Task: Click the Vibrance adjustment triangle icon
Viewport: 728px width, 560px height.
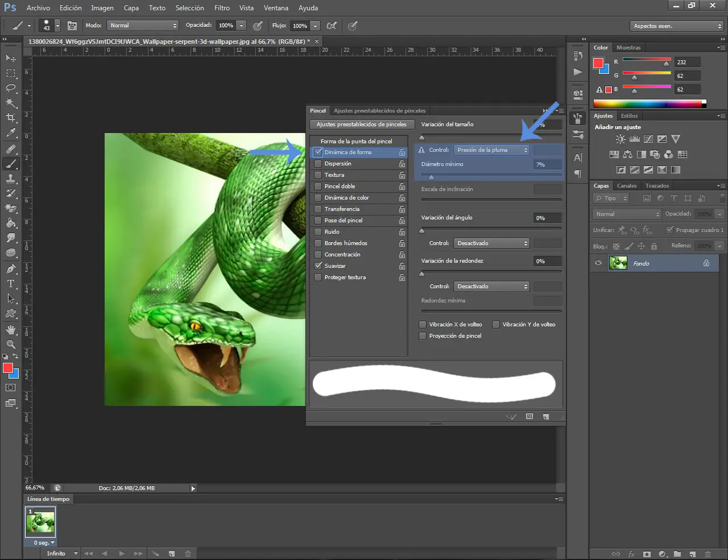Action: pos(676,139)
